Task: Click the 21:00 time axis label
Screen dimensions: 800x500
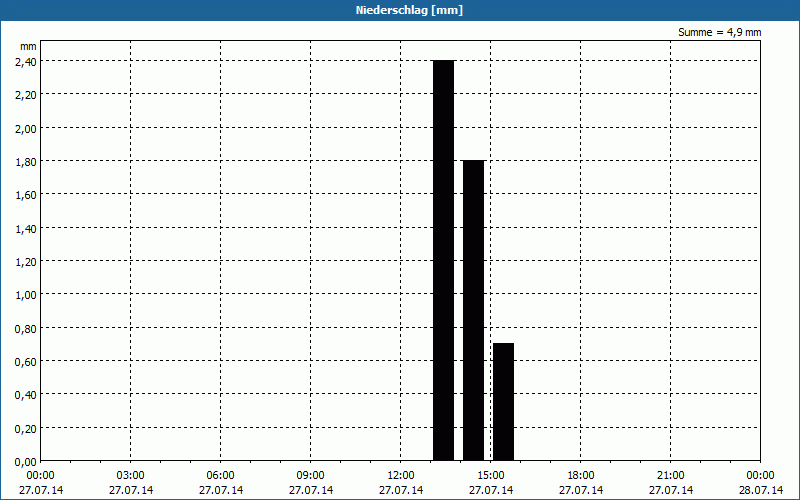Action: [x=671, y=476]
